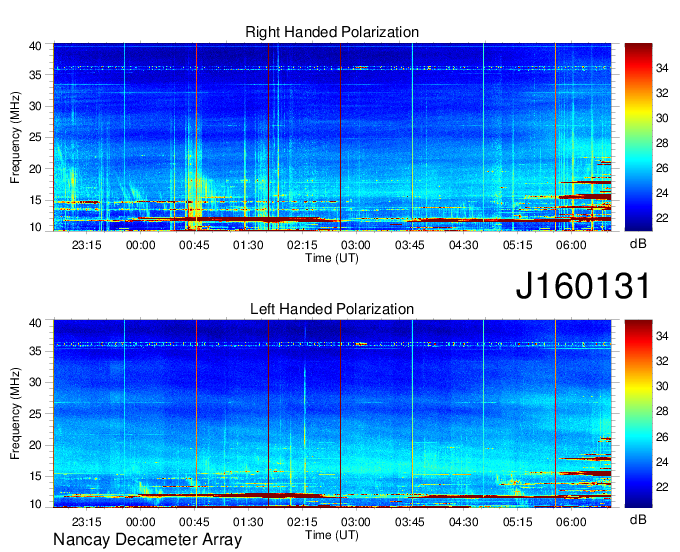The width and height of the screenshot is (680, 552).
Task: Click the left-handed polarization spectrogram image
Action: click(x=332, y=414)
